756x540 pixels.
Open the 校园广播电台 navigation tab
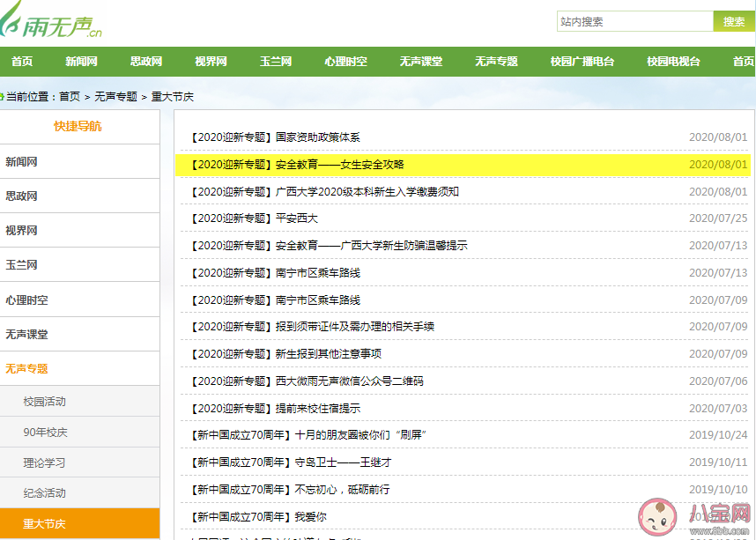coord(582,62)
